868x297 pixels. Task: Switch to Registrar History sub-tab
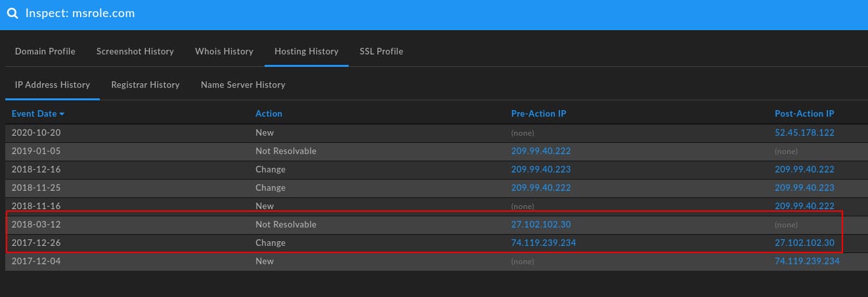(145, 85)
